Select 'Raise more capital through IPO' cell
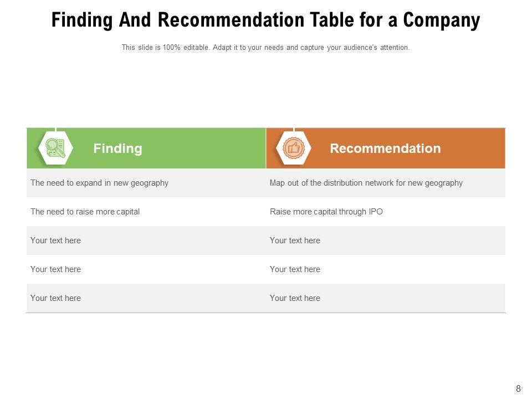This screenshot has height=399, width=532. 326,212
